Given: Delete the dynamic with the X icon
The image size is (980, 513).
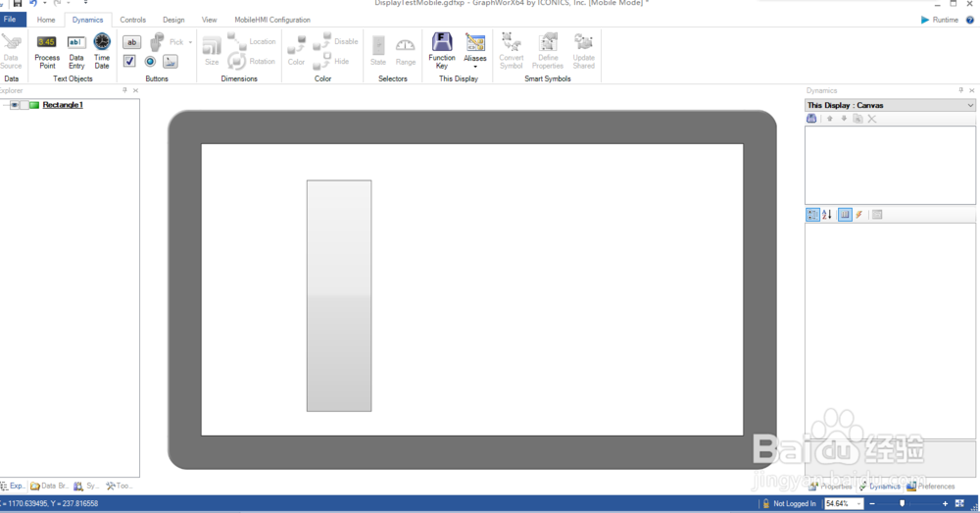Looking at the screenshot, I should coord(872,119).
